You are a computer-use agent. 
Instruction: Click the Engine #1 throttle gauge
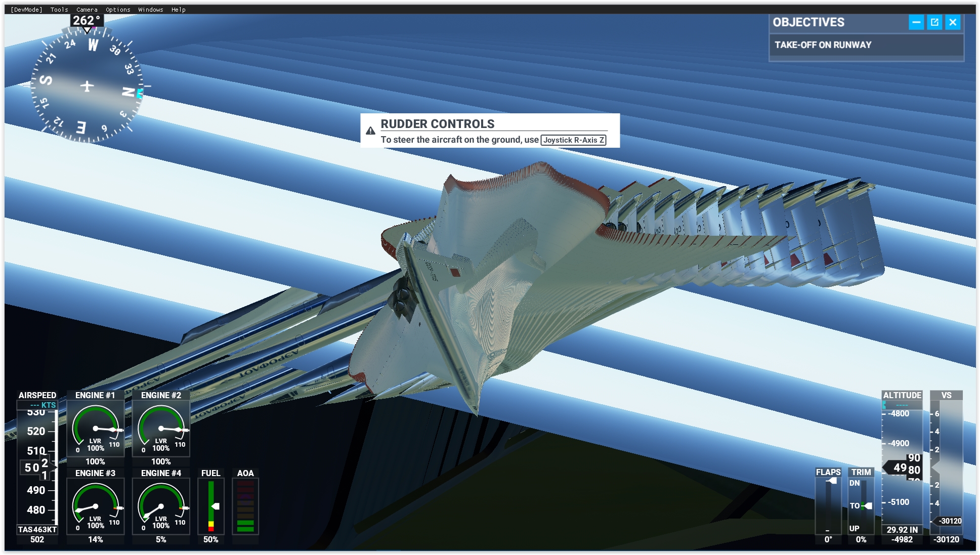point(96,429)
